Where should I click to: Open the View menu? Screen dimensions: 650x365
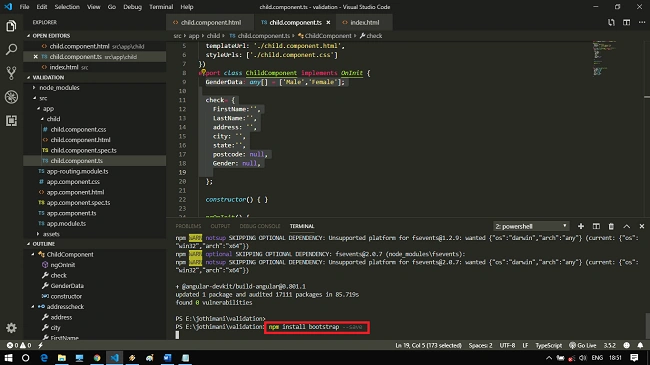[x=94, y=7]
